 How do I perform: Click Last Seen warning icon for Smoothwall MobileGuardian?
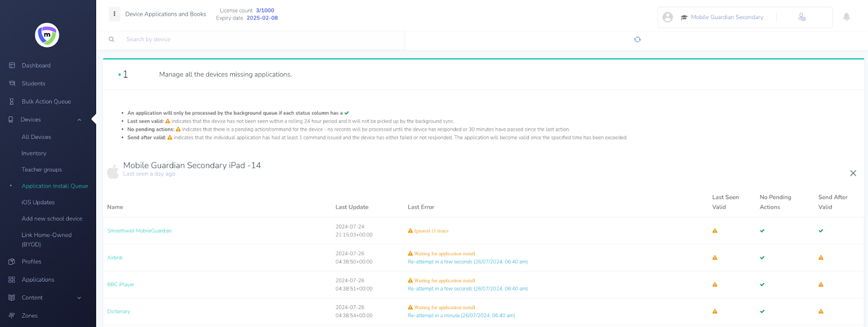pyautogui.click(x=715, y=231)
